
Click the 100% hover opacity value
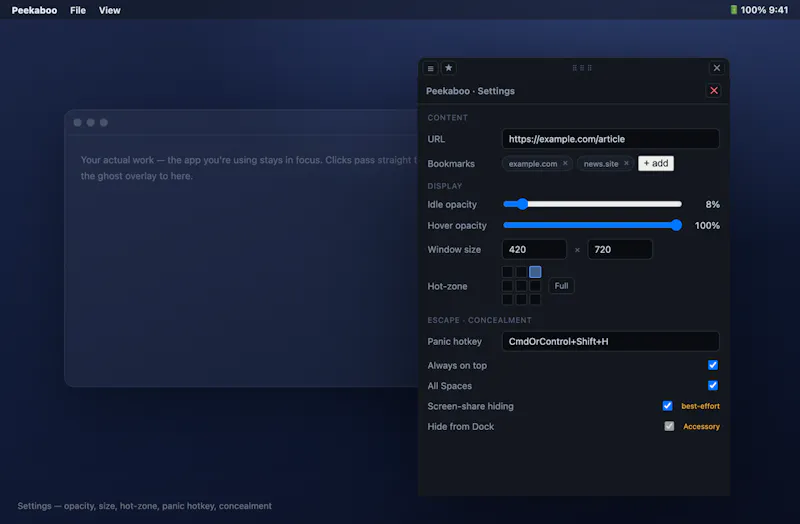tap(707, 226)
